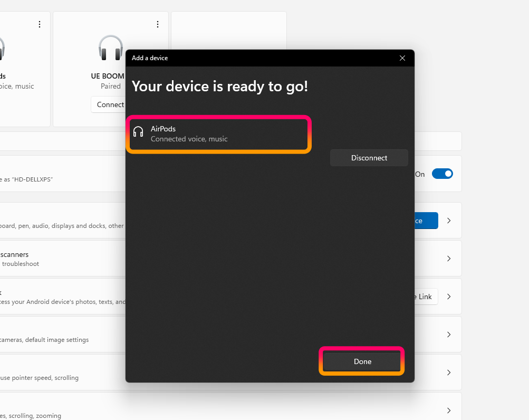Click the blue Add device button
Viewport: 529px width, 420px height.
click(x=426, y=221)
